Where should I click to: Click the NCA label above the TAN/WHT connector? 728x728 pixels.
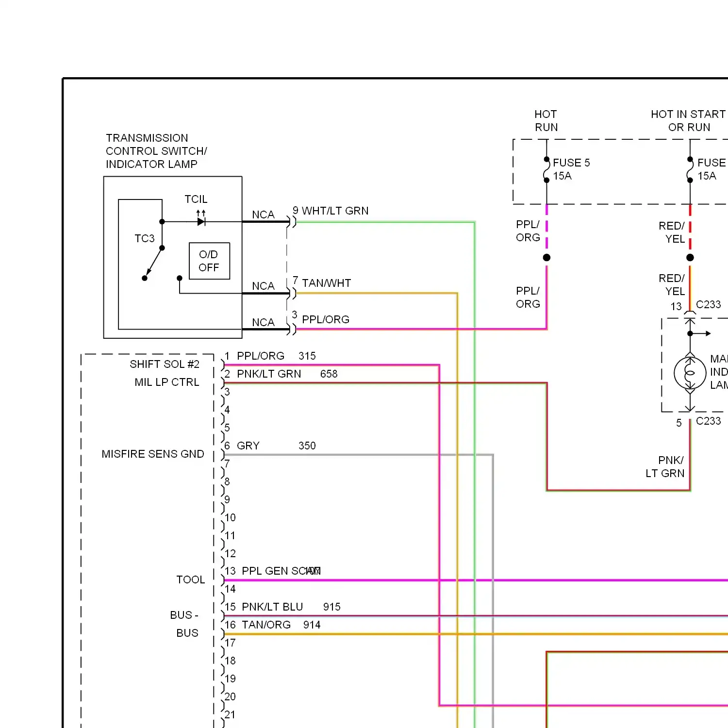coord(263,286)
